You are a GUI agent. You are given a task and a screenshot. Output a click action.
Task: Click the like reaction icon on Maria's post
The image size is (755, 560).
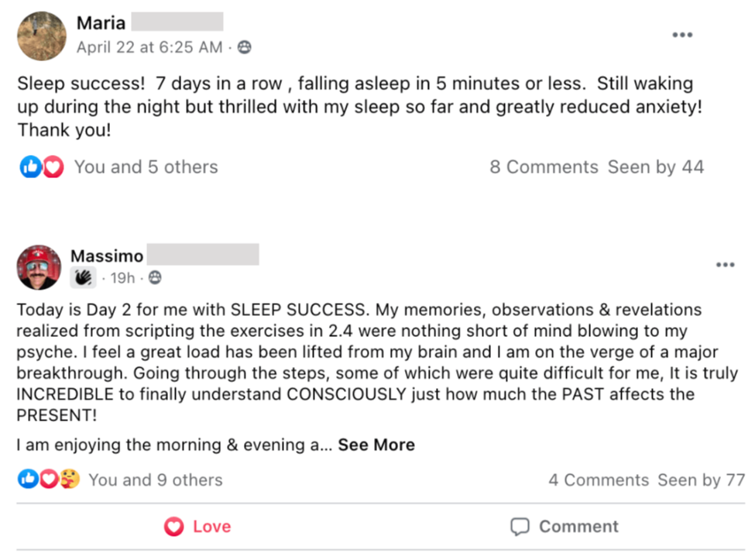[29, 167]
